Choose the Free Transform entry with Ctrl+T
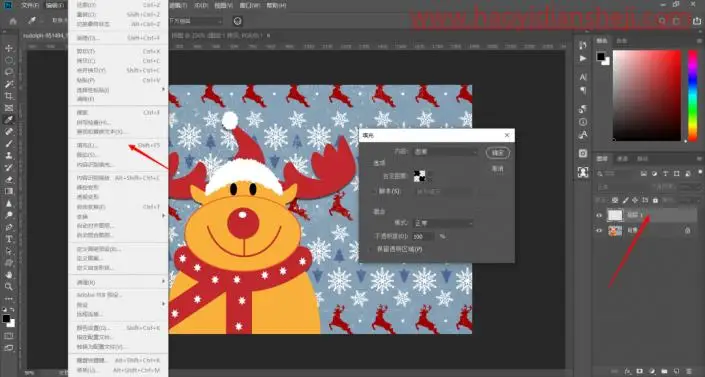705x377 pixels. coord(118,206)
